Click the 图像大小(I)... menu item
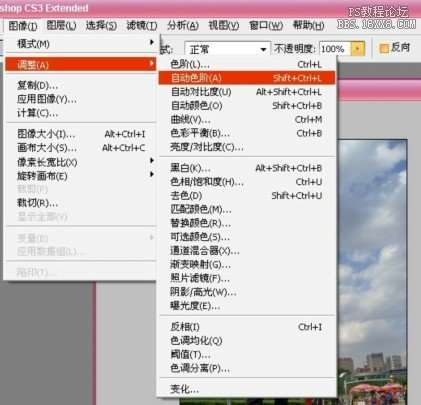This screenshot has height=405, width=421. 81,134
